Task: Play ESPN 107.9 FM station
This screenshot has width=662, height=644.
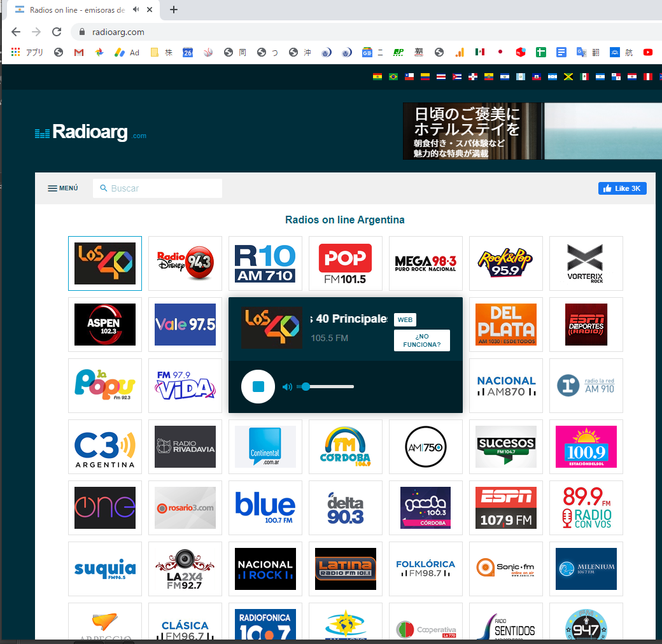Action: [x=506, y=508]
